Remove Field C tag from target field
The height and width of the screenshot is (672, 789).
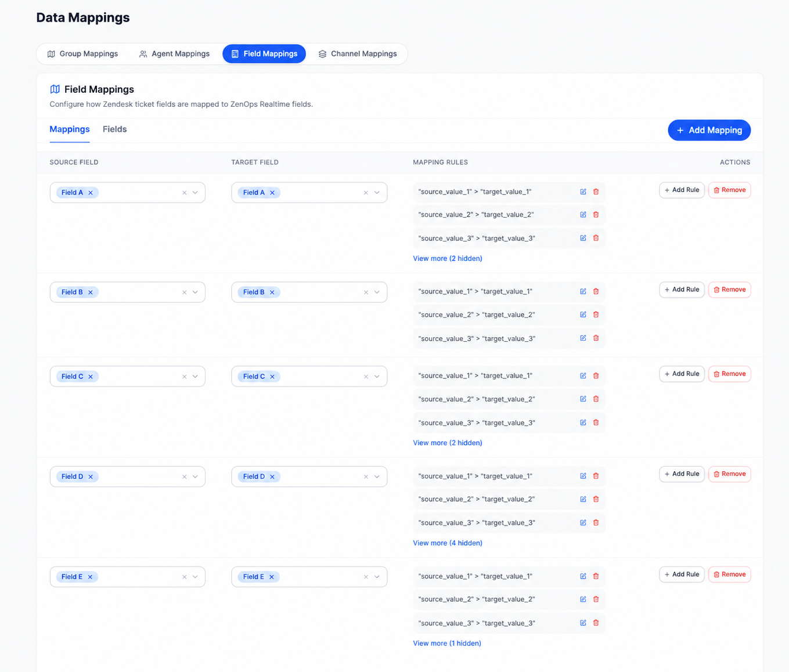[272, 377]
